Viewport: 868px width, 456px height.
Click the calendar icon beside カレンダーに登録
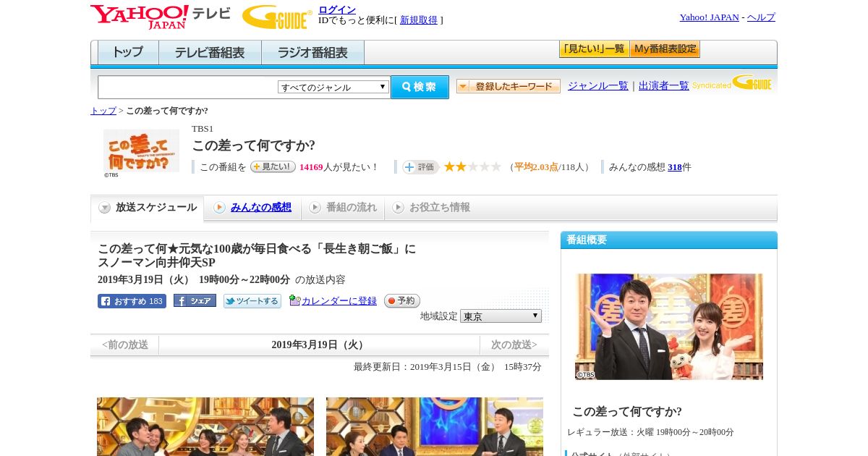294,300
